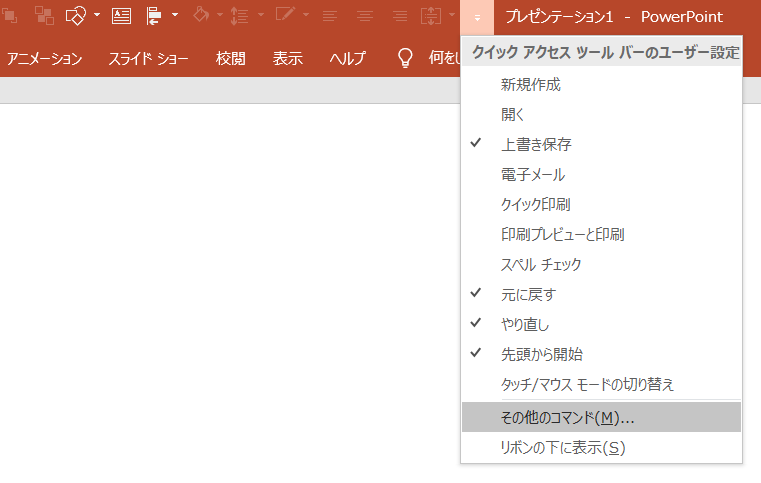
Task: Enable 開く in the customize menu
Action: pos(601,115)
